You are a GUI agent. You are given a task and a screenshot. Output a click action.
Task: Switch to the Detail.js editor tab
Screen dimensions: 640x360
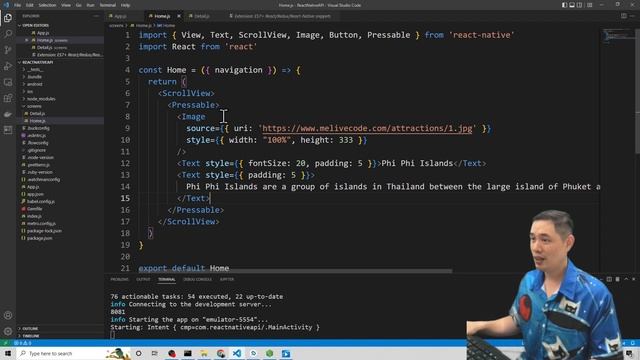tap(202, 16)
